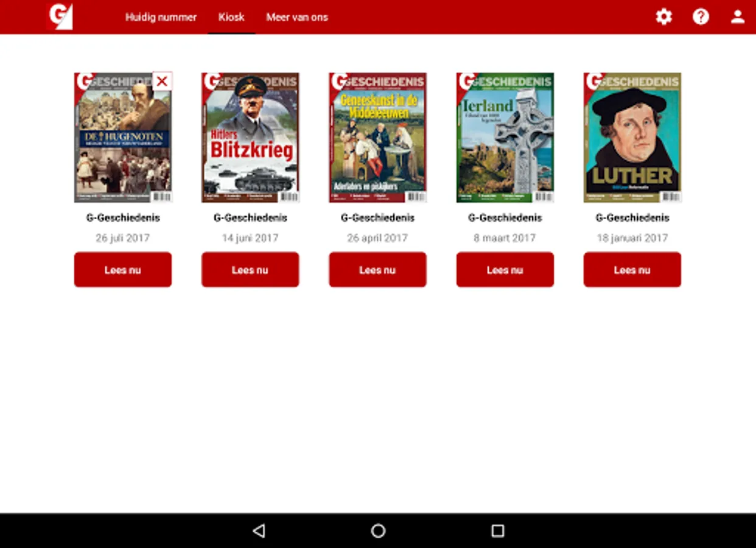756x548 pixels.
Task: Switch to Huidig nummer tab
Action: (x=161, y=17)
